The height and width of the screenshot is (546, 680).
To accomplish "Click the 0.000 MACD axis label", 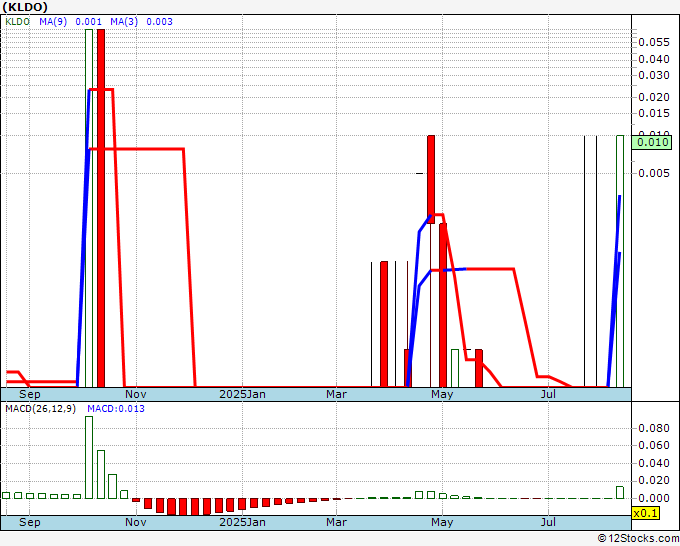I will point(654,498).
